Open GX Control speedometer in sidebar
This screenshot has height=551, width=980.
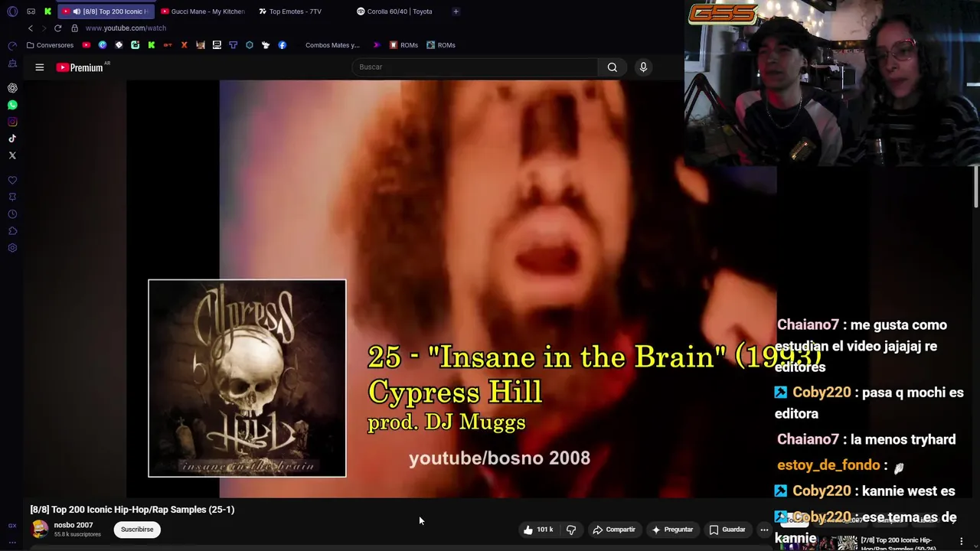pyautogui.click(x=12, y=47)
